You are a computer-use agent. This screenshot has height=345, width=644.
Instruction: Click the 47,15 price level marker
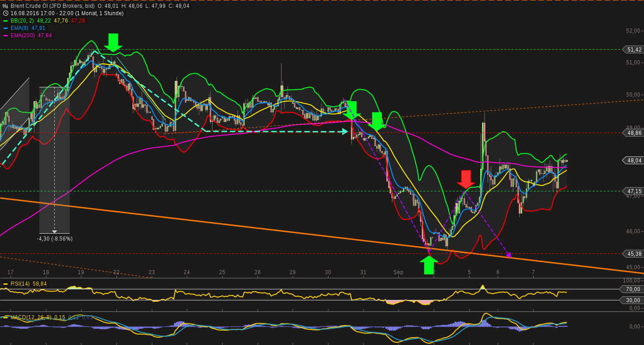632,191
